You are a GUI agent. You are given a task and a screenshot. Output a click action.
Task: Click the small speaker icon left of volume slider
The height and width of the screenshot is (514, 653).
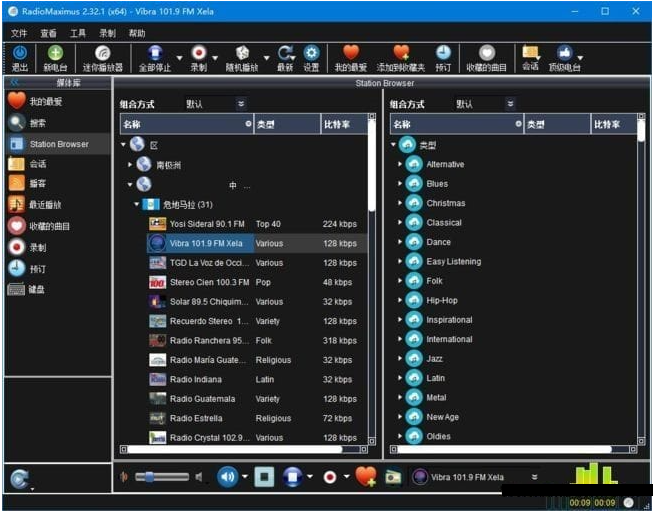coord(124,477)
